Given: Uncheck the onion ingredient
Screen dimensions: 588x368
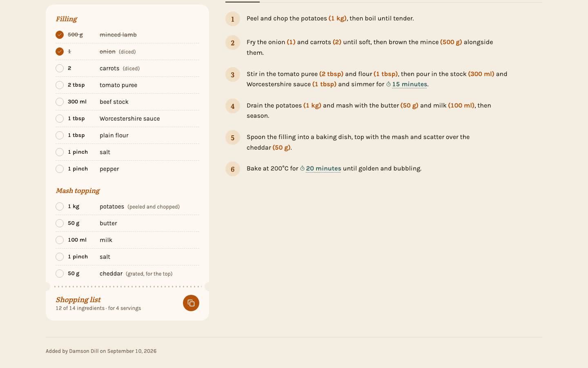Looking at the screenshot, I should 60,52.
